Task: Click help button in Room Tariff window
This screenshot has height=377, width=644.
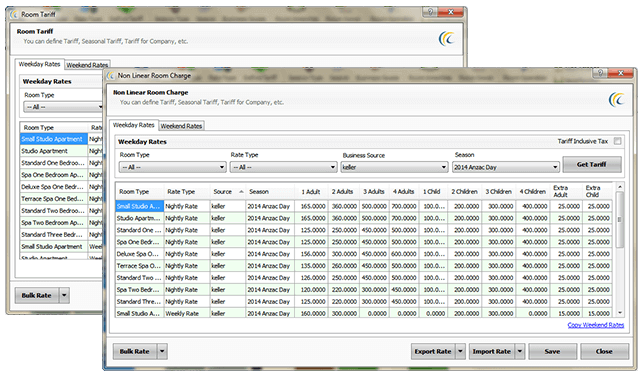Action: point(430,12)
